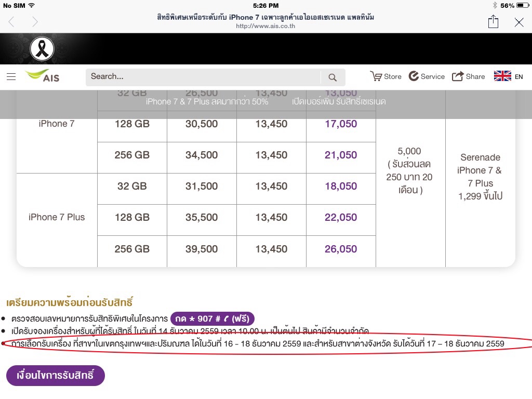
Task: Click the AIS logo
Action: [x=43, y=76]
